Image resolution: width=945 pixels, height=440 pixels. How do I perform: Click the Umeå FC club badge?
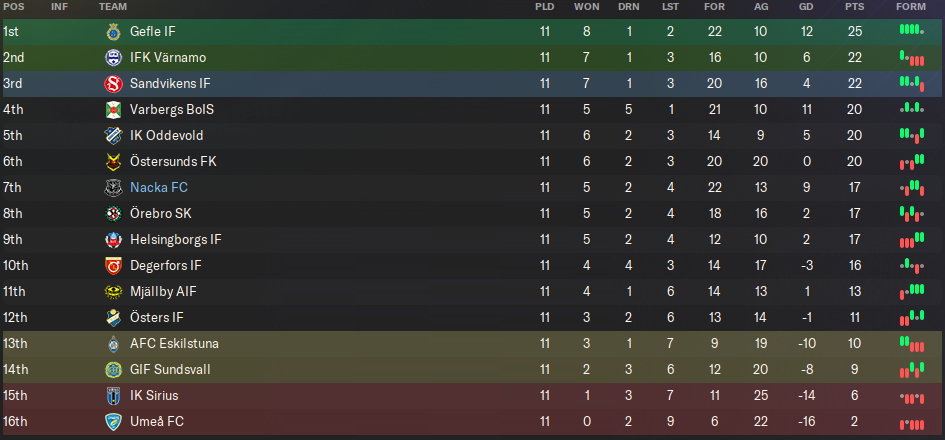pyautogui.click(x=112, y=422)
